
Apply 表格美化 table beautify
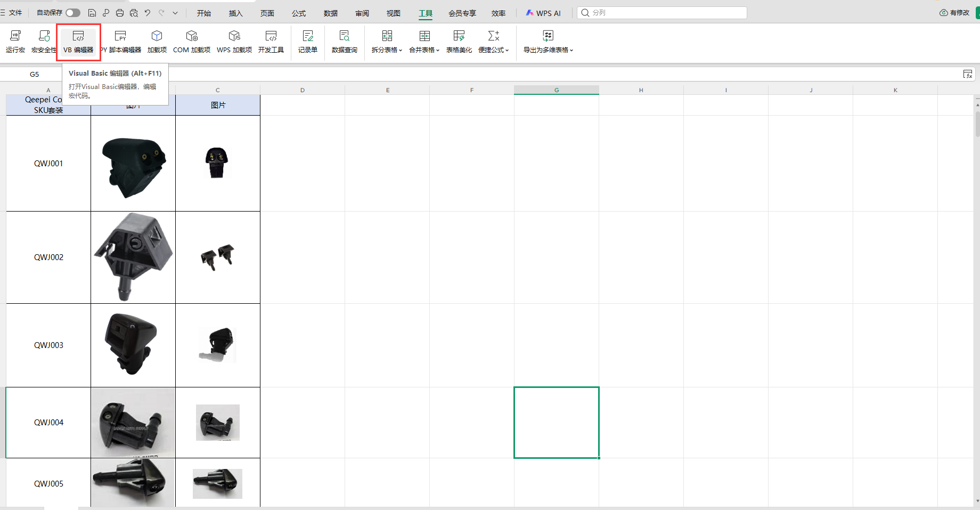pyautogui.click(x=459, y=42)
